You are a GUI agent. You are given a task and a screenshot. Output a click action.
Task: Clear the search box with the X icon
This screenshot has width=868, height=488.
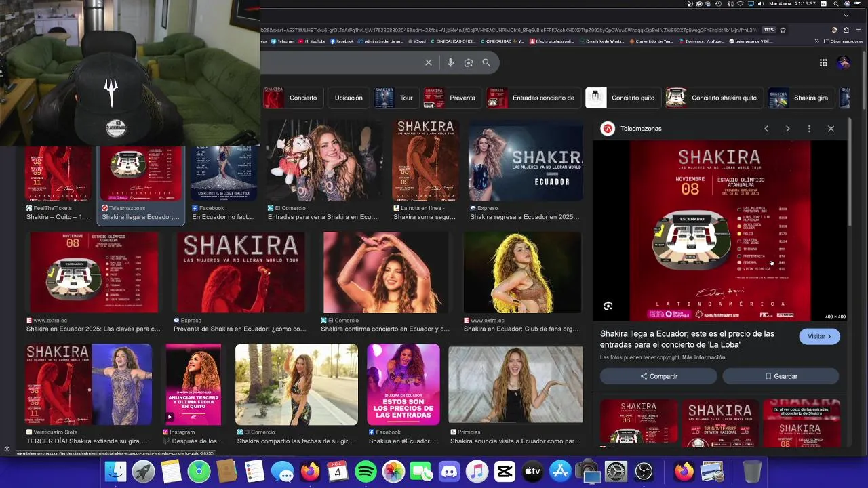pos(429,62)
